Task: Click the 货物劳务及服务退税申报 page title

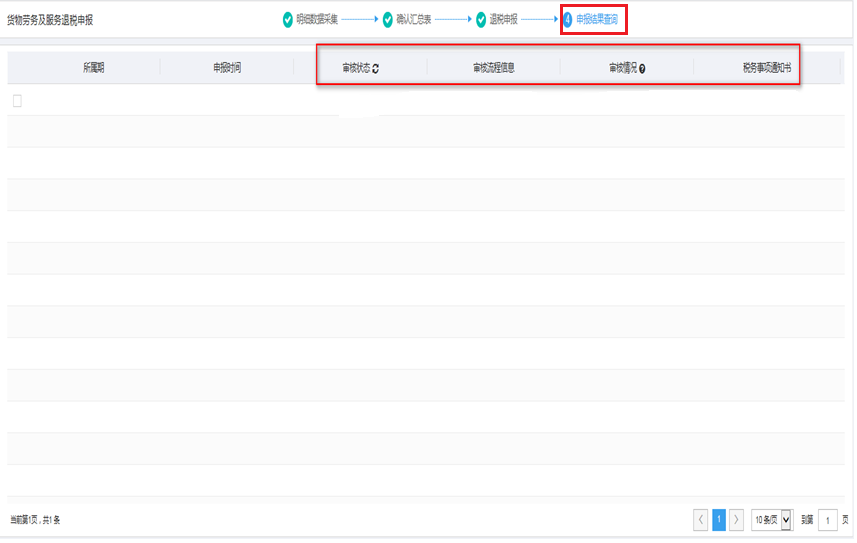Action: click(x=50, y=20)
